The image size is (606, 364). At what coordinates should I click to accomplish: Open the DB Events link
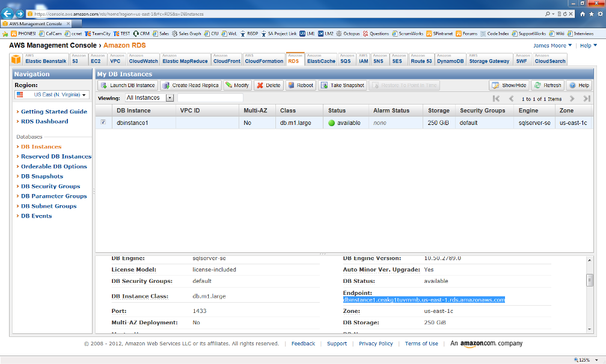36,216
